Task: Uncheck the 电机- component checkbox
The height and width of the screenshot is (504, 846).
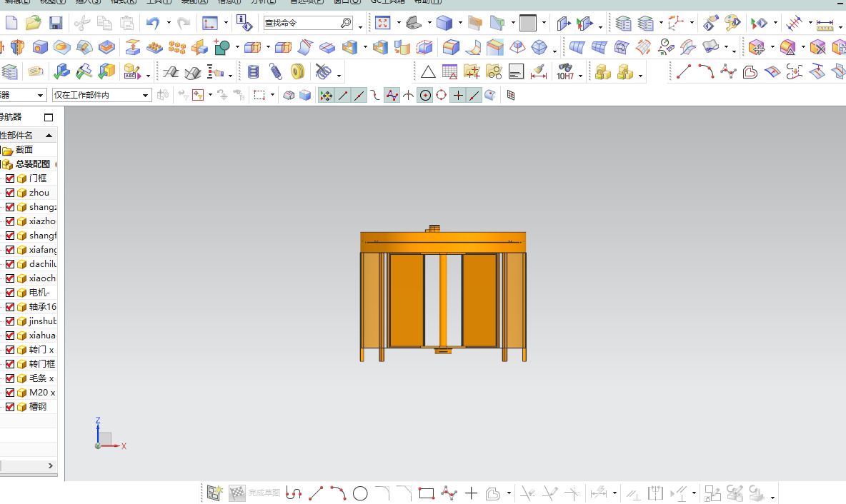Action: tap(10, 293)
